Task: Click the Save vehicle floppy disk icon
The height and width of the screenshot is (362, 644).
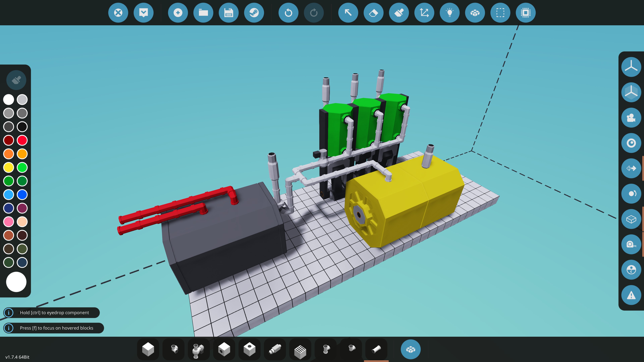Action: click(x=228, y=13)
